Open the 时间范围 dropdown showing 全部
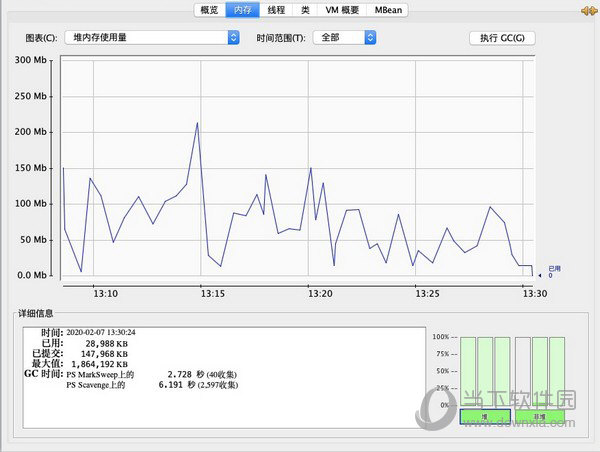Viewport: 600px width, 452px height. click(x=344, y=38)
